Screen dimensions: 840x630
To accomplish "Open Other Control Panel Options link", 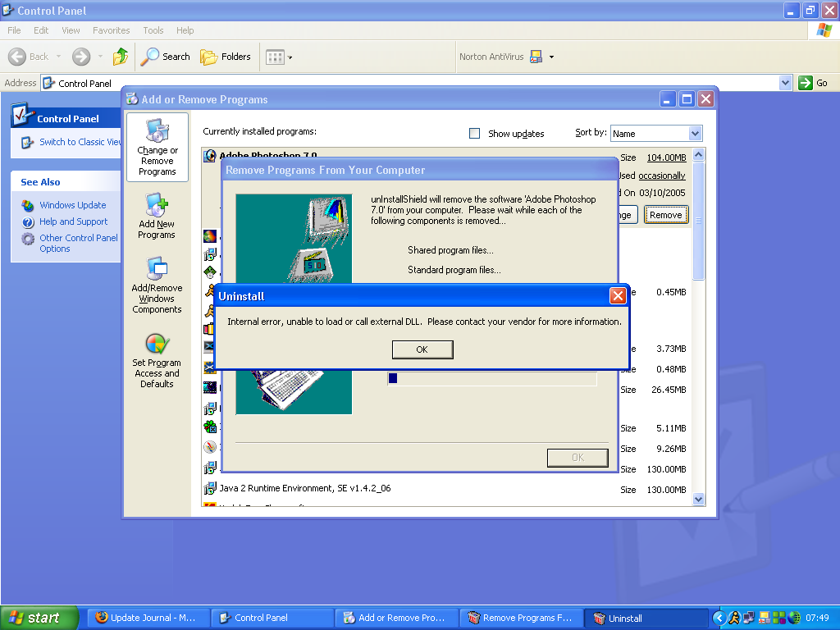I will click(x=79, y=243).
